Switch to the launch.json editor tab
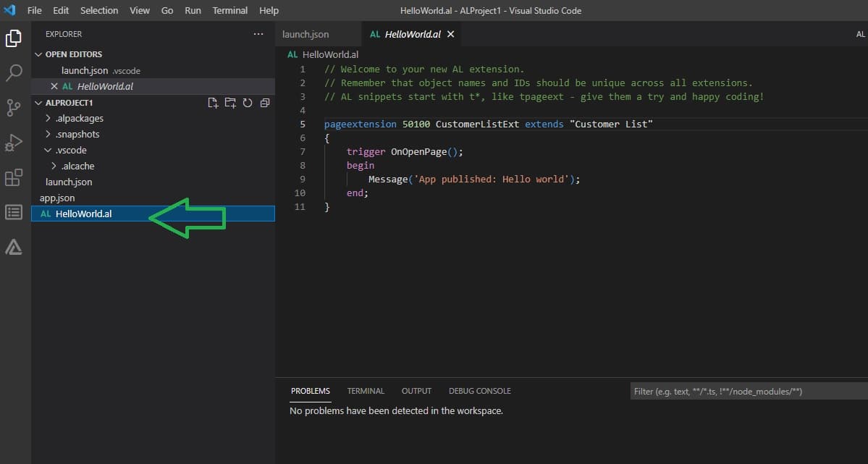Image resolution: width=868 pixels, height=464 pixels. [306, 34]
